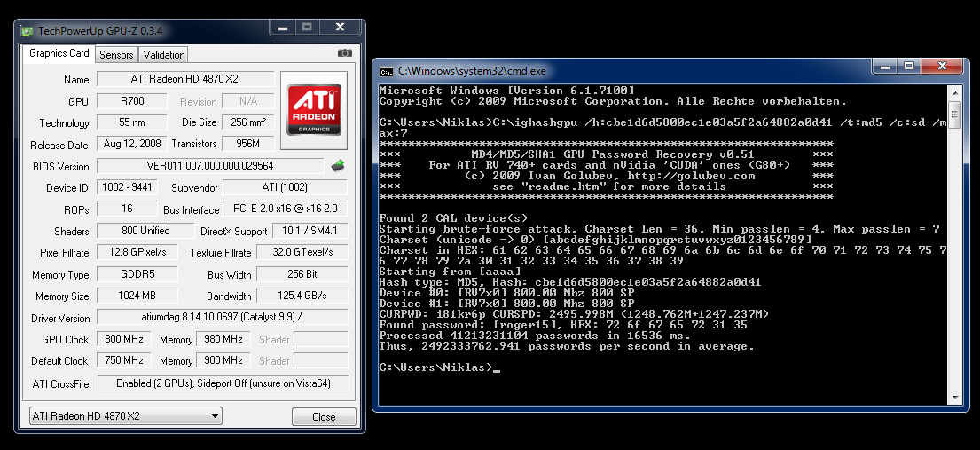Click the 'Found 2 CAL device(s)' line
This screenshot has height=450, width=980.
[x=454, y=217]
